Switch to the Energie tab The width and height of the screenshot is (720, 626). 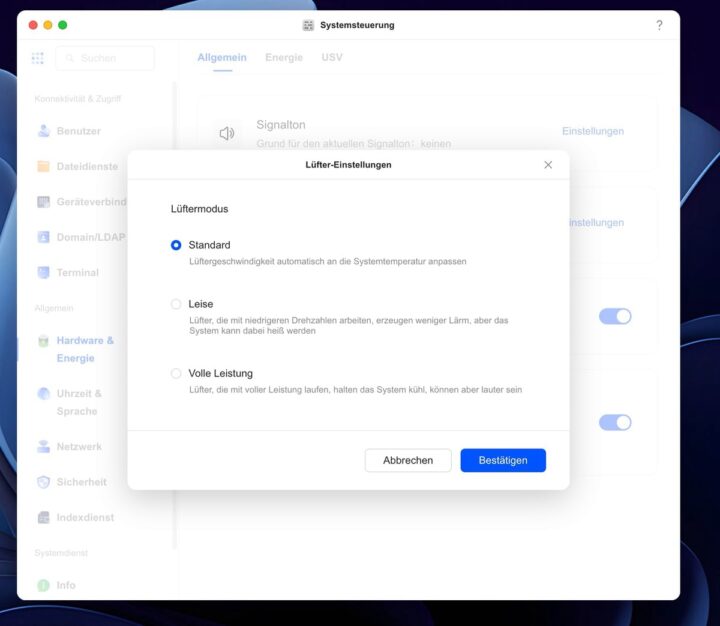pyautogui.click(x=284, y=57)
